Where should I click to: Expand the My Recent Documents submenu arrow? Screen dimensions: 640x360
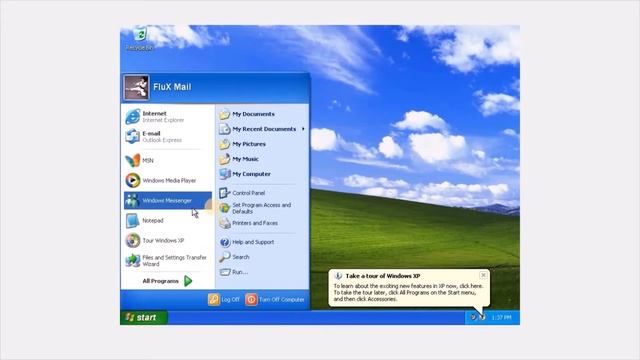click(303, 129)
